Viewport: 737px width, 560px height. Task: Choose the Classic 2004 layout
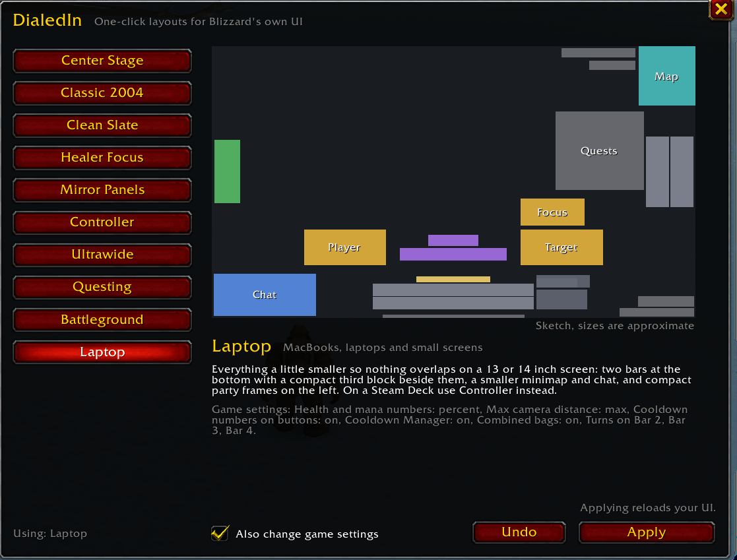click(102, 93)
